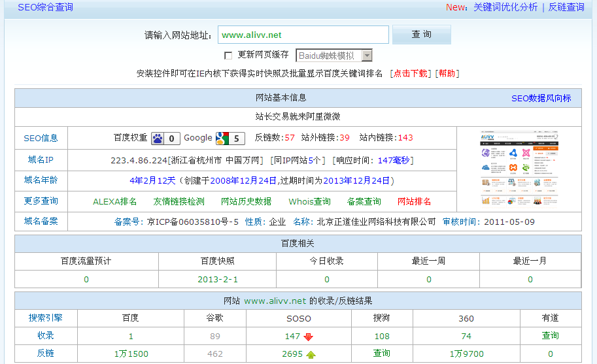Open the 备案查询 link
Viewport: 597px width, 364px height.
click(364, 201)
